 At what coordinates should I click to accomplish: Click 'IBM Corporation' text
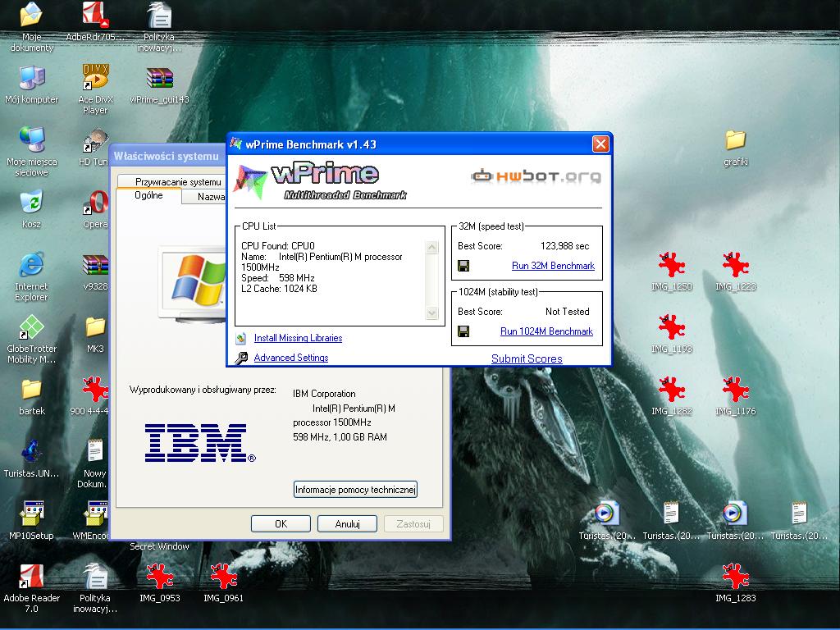coord(324,394)
